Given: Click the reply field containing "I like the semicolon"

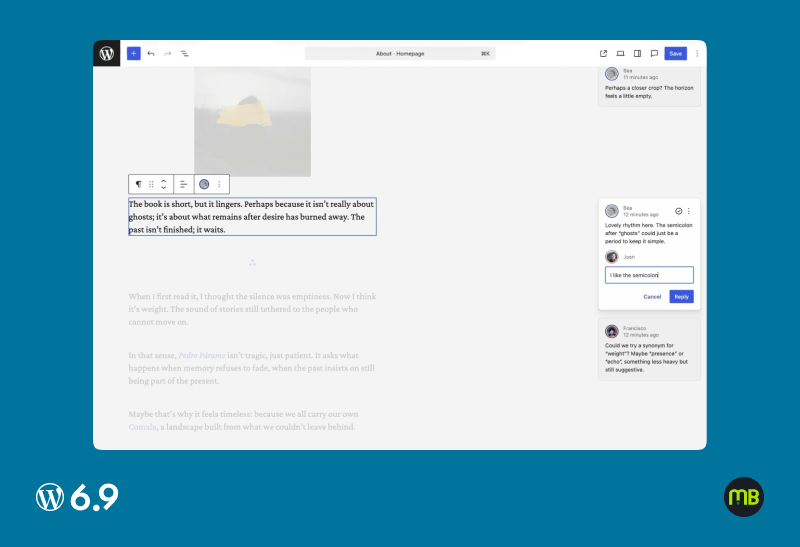Looking at the screenshot, I should [x=649, y=275].
